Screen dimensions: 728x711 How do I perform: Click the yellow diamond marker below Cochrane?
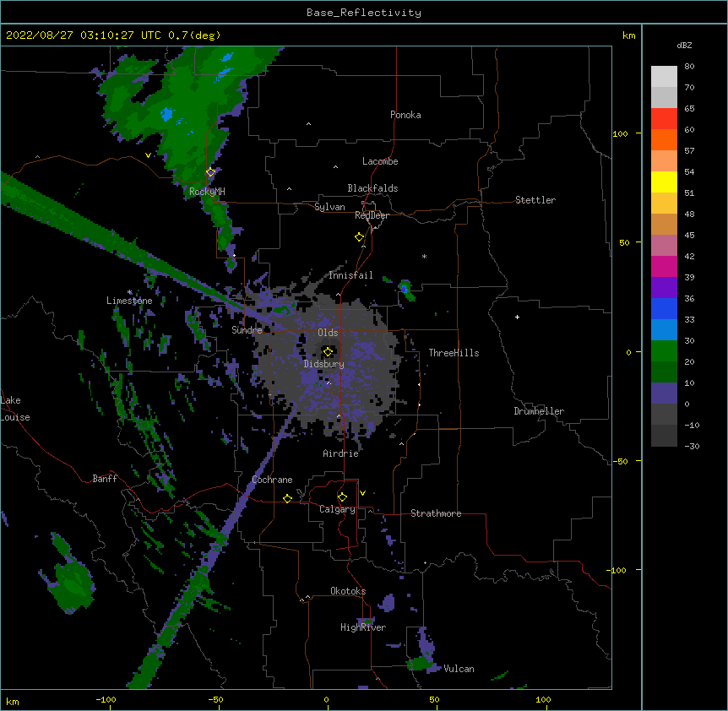[x=287, y=498]
